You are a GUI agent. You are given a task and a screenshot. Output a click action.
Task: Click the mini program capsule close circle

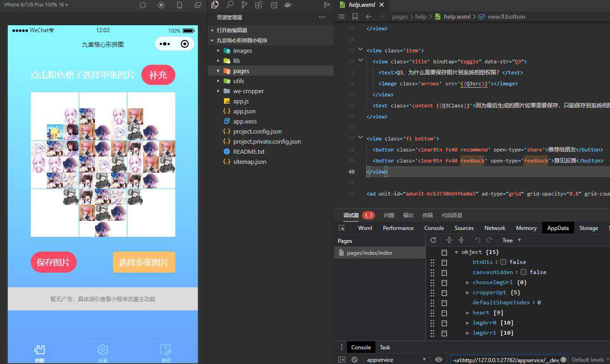point(185,44)
